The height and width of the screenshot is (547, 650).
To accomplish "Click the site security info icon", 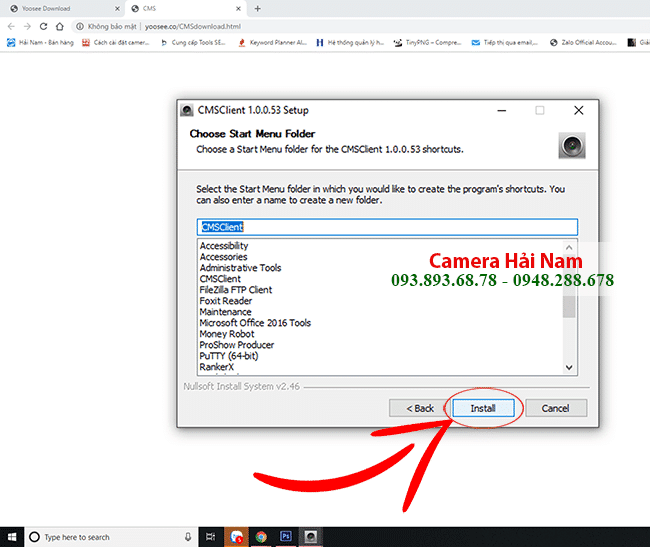I will tap(80, 27).
